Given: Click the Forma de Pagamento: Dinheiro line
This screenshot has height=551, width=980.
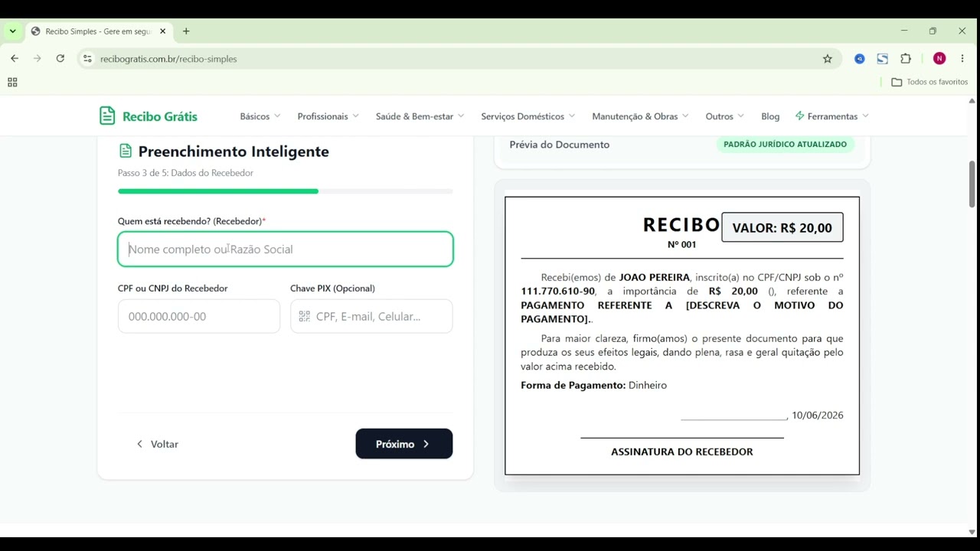Looking at the screenshot, I should 594,386.
